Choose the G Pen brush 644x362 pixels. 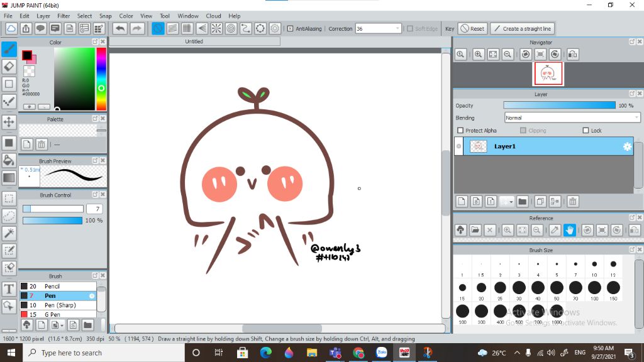point(58,314)
